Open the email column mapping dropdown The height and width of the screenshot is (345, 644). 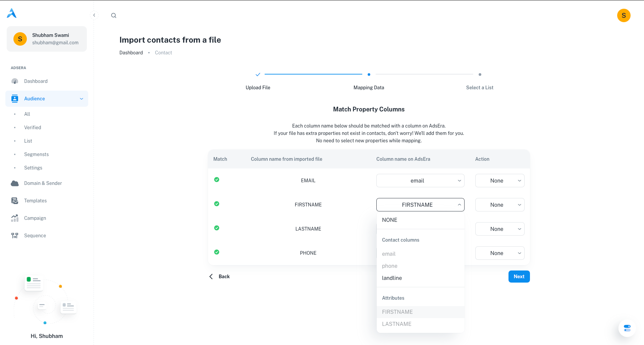(x=420, y=181)
